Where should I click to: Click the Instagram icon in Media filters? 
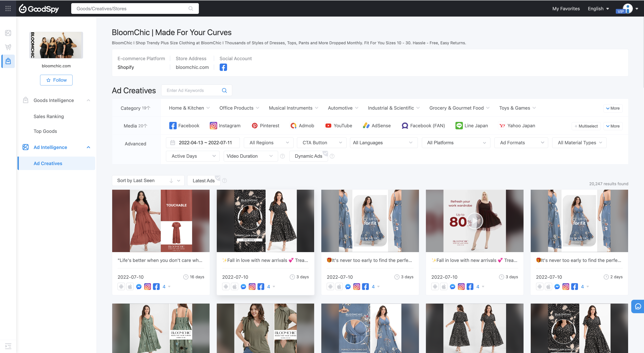213,126
